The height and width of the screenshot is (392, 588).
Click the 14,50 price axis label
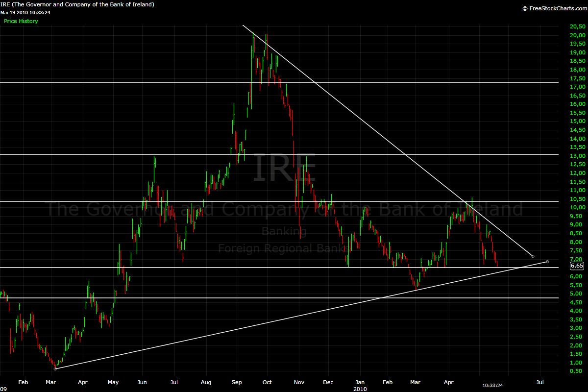coord(577,130)
